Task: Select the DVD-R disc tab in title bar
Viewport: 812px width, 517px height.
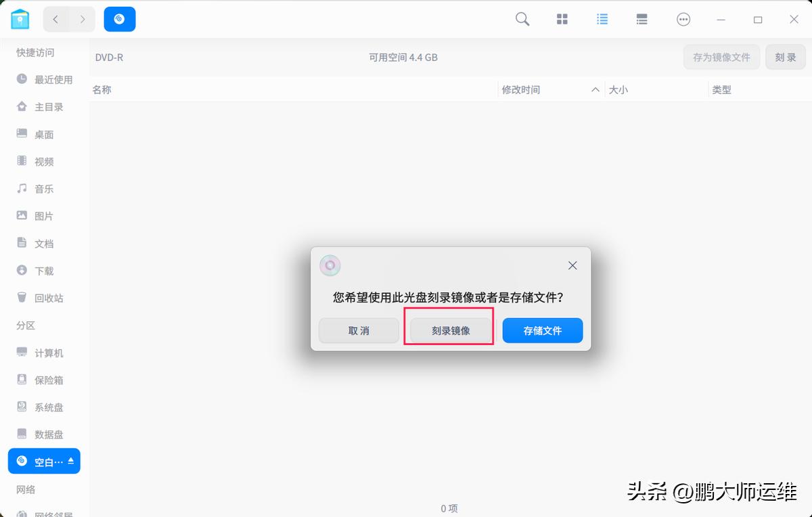Action: point(119,19)
